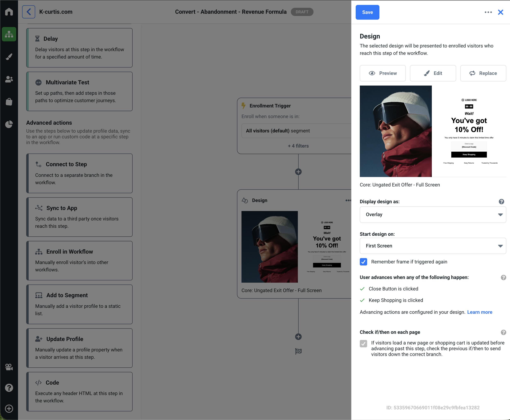
Task: Click help icon beside User advances heading
Action: pyautogui.click(x=503, y=278)
